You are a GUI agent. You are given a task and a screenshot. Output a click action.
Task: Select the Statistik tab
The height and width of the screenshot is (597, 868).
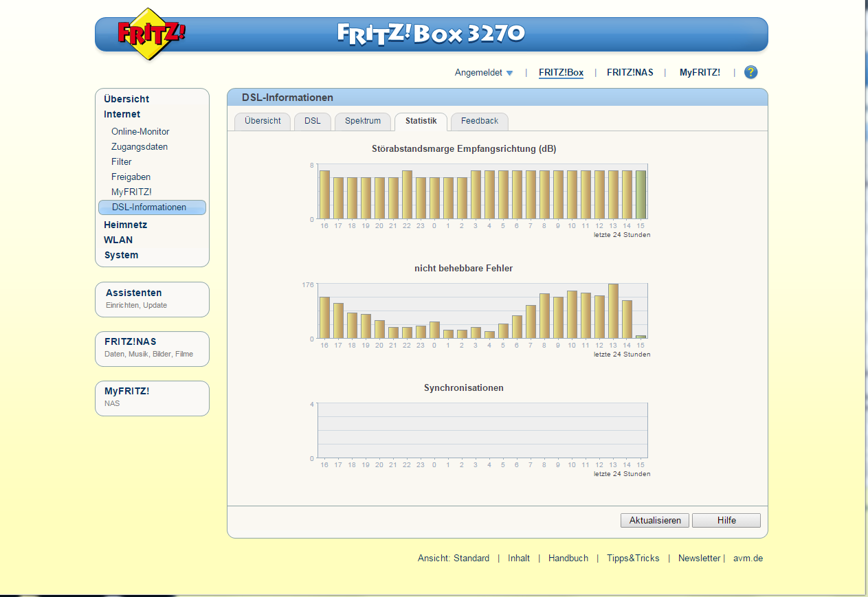(x=421, y=121)
